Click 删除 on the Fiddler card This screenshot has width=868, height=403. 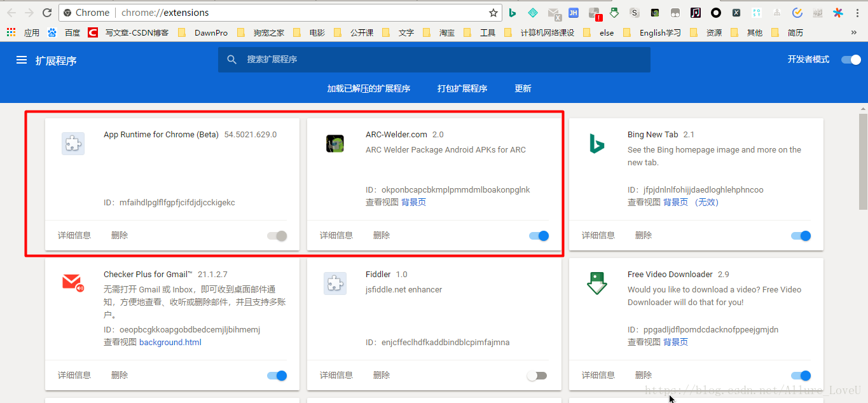click(382, 375)
